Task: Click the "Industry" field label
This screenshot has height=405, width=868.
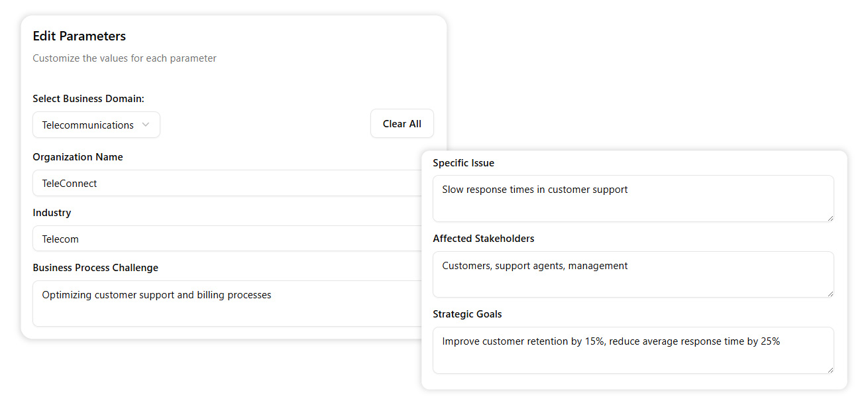Action: coord(52,213)
